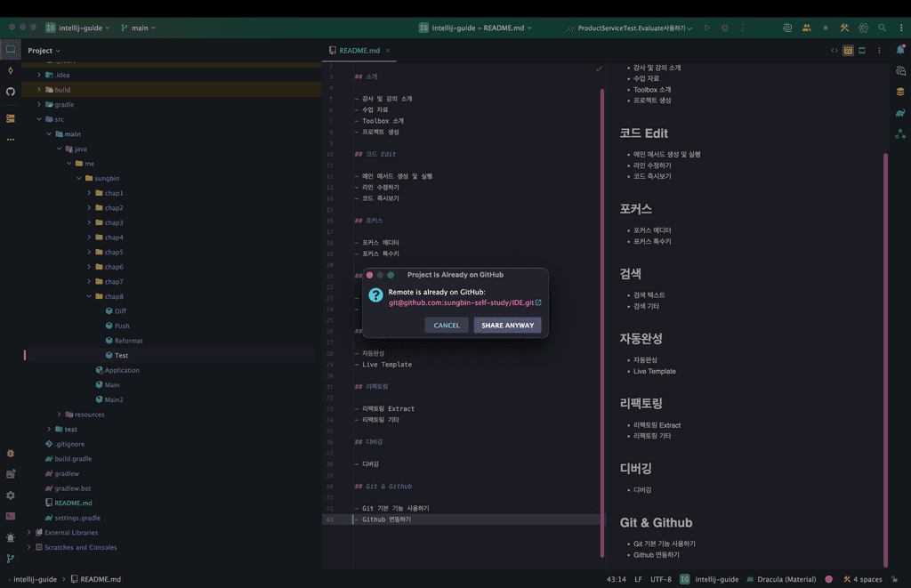The image size is (911, 588).
Task: Click the Debug bug icon in toolbar
Action: pos(725,28)
